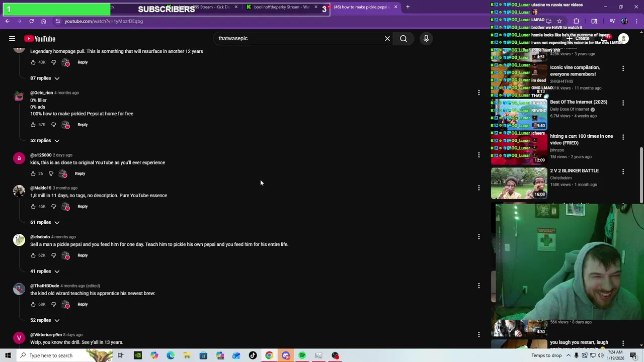Open the browser home page button
Image resolution: width=644 pixels, height=362 pixels.
point(44,21)
